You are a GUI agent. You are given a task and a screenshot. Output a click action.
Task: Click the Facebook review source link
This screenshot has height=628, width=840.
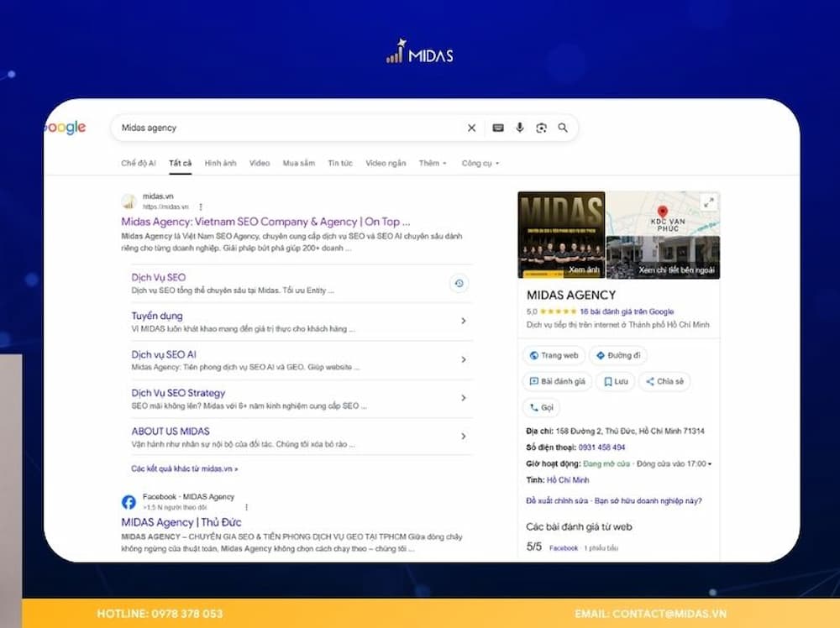click(564, 548)
